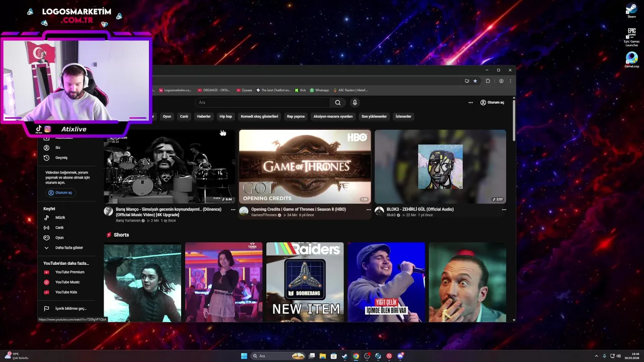Open Steam desktop shortcut
The width and height of the screenshot is (644, 362).
click(631, 11)
